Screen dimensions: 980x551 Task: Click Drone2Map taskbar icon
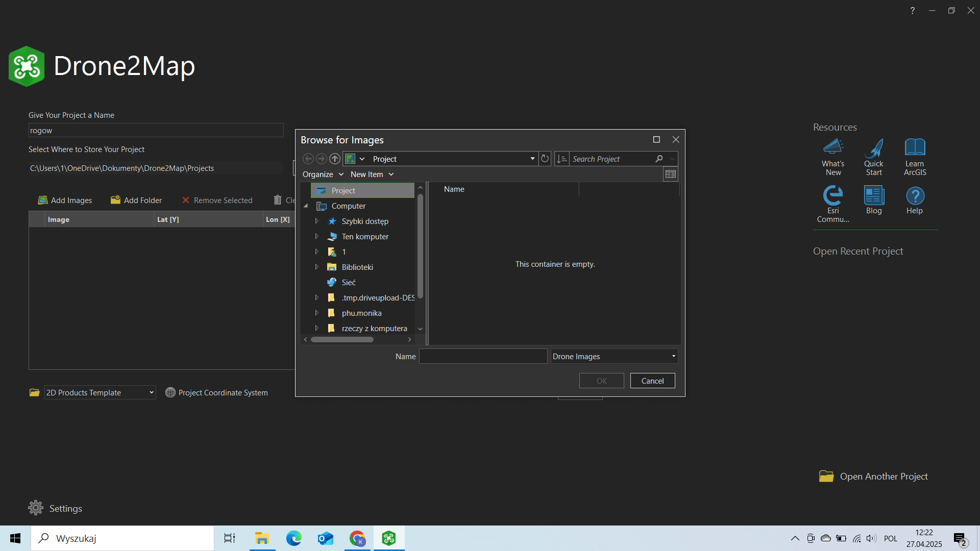[x=389, y=538]
